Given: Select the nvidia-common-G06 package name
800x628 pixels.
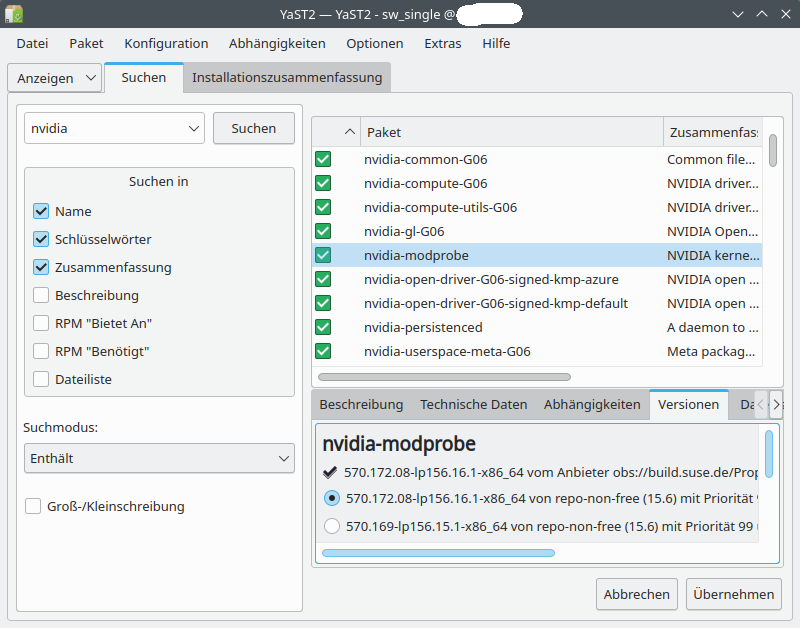Looking at the screenshot, I should (x=426, y=160).
